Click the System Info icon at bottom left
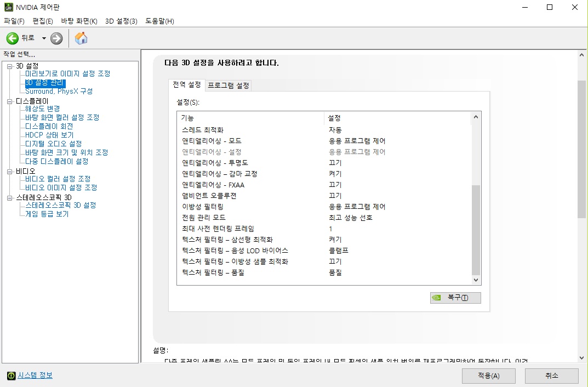Viewport: 588px width, 387px height. tap(12, 375)
